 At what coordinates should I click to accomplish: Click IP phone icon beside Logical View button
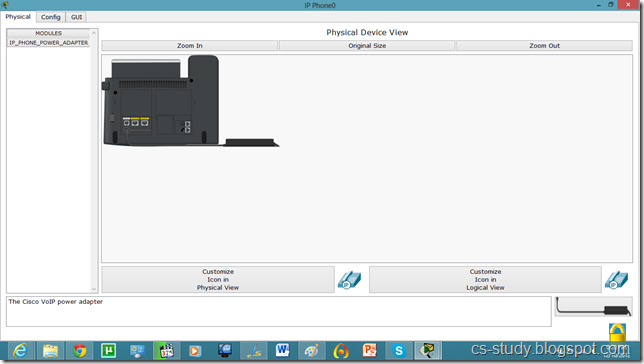[616, 280]
